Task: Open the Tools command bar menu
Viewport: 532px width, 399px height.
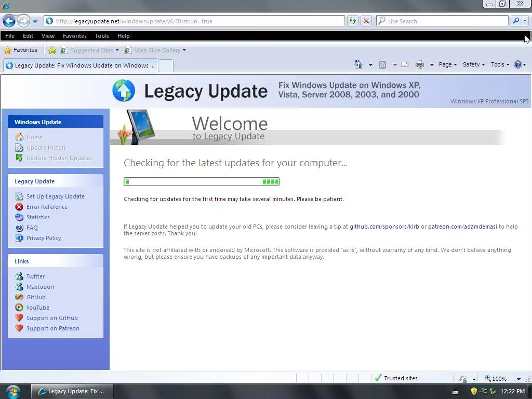Action: (500, 64)
